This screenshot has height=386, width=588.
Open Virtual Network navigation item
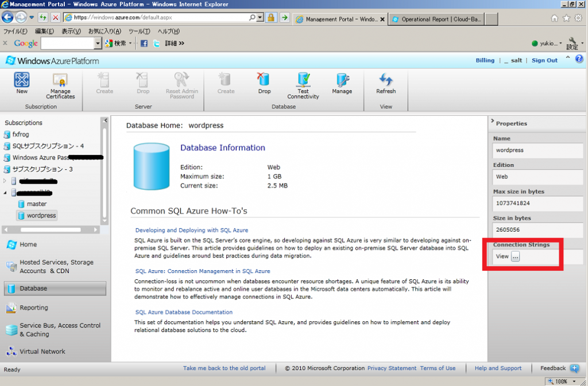[x=42, y=352]
